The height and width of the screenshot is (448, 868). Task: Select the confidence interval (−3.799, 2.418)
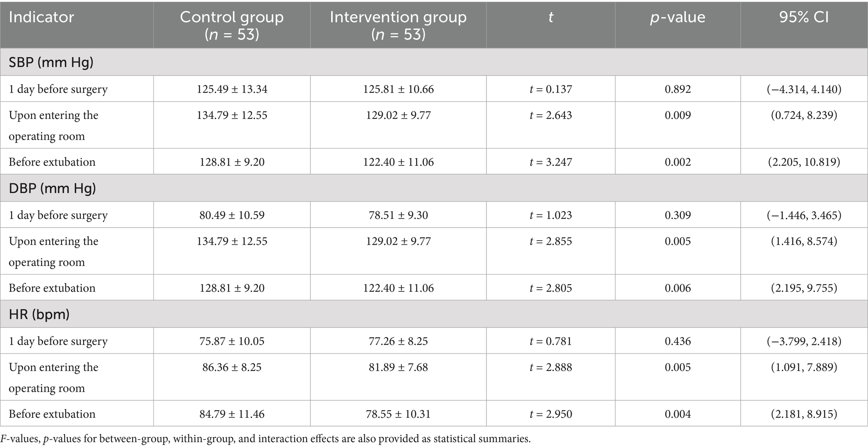804,341
